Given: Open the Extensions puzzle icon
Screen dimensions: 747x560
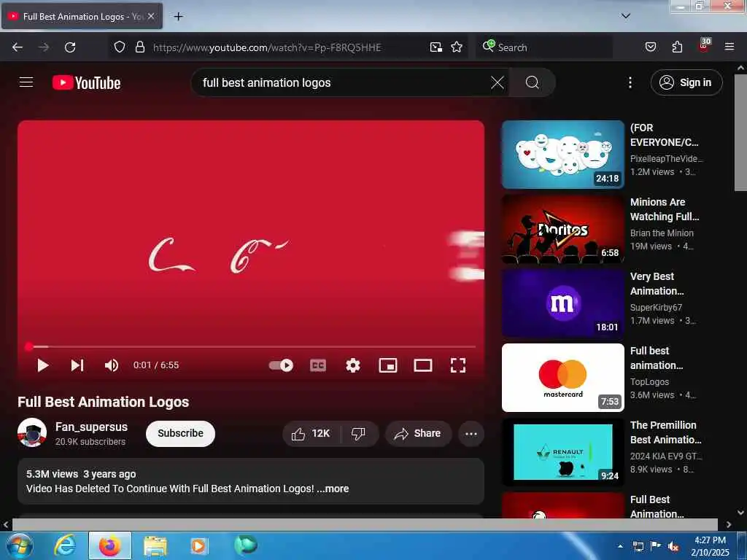Looking at the screenshot, I should coord(677,47).
